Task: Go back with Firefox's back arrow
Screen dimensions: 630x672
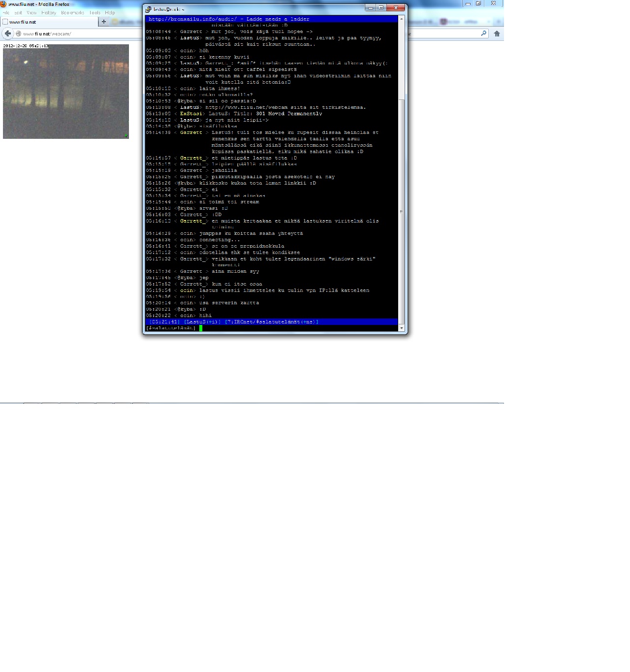Action: tap(7, 33)
